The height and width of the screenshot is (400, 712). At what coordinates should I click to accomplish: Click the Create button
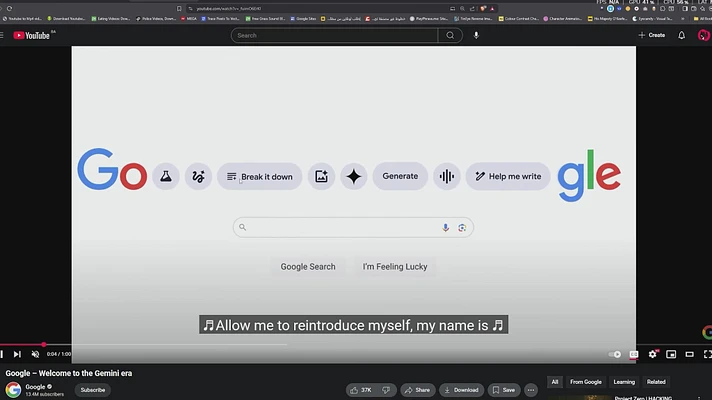(x=652, y=35)
